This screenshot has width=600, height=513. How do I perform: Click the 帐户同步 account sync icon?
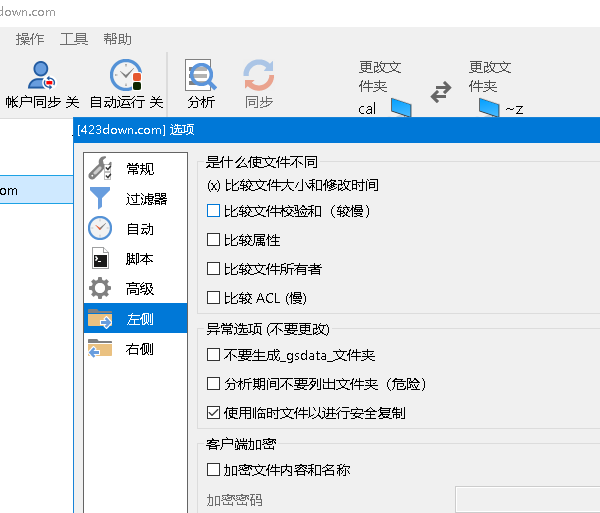42,76
